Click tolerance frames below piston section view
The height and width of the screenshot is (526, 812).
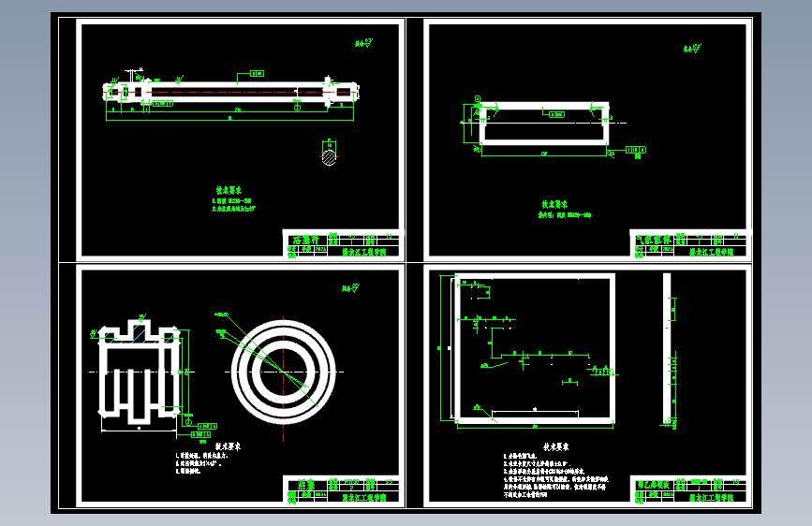[x=203, y=431]
